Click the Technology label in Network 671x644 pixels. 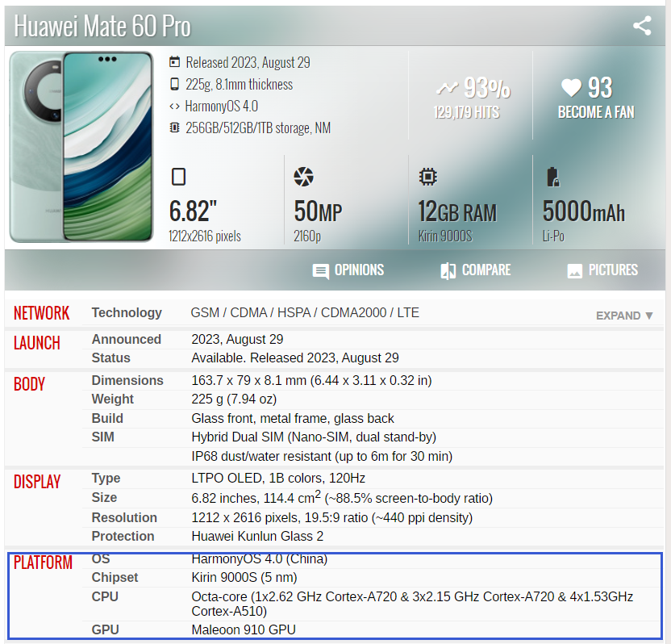coord(127,312)
